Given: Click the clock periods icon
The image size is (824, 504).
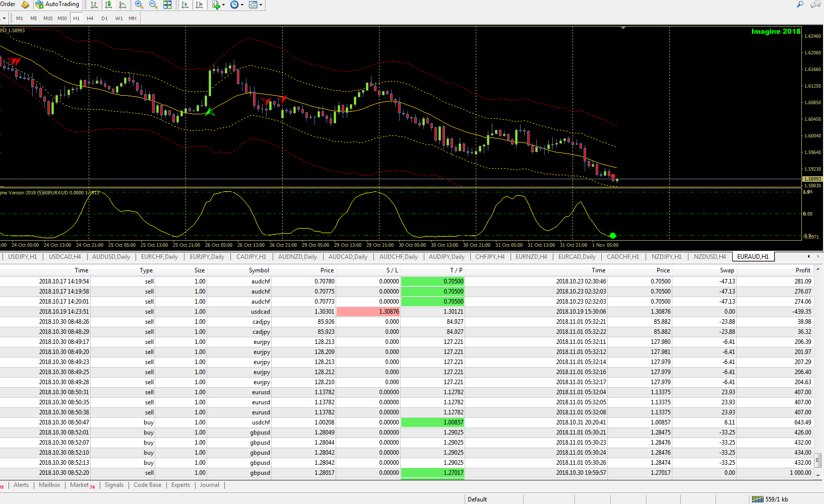Looking at the screenshot, I should point(234,5).
